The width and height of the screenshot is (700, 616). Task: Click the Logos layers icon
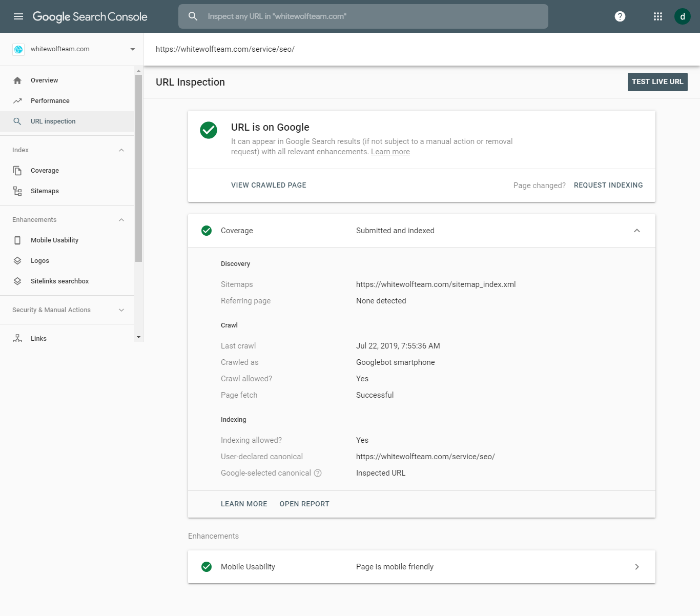(x=17, y=261)
